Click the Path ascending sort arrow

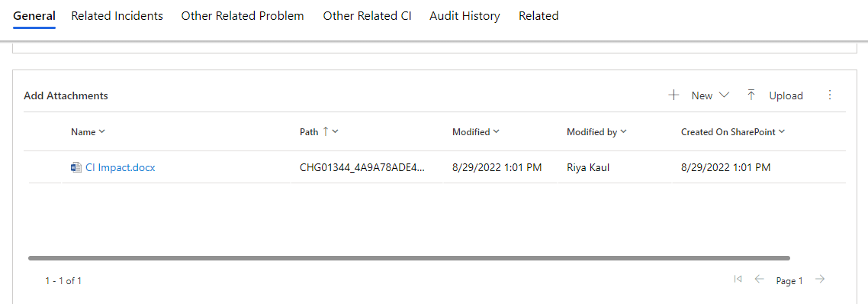[x=326, y=131]
